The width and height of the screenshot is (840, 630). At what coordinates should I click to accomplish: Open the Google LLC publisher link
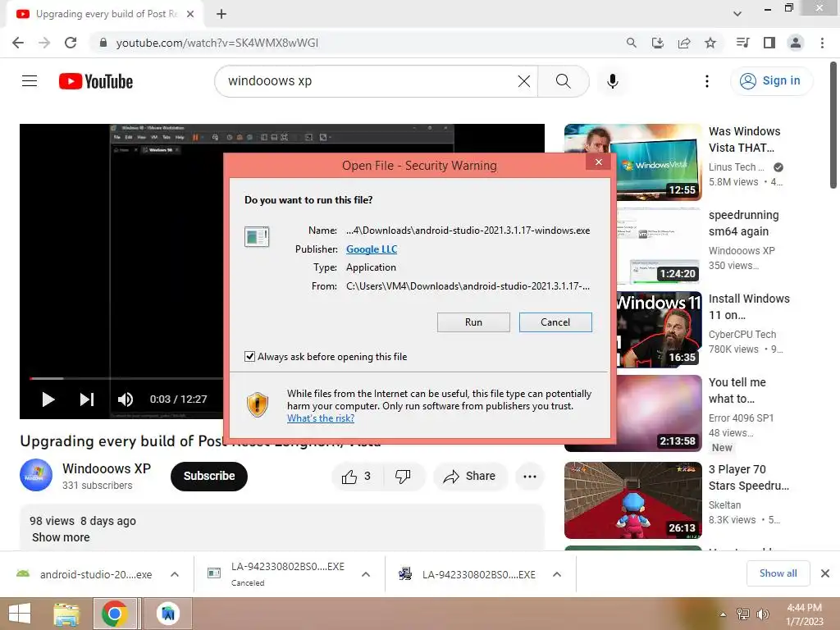[x=372, y=249]
